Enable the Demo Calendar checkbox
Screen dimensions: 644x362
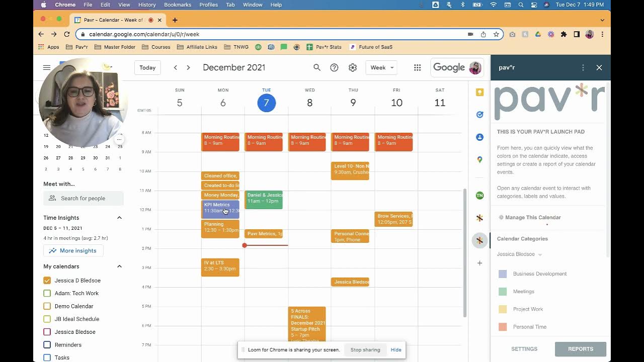coord(47,306)
